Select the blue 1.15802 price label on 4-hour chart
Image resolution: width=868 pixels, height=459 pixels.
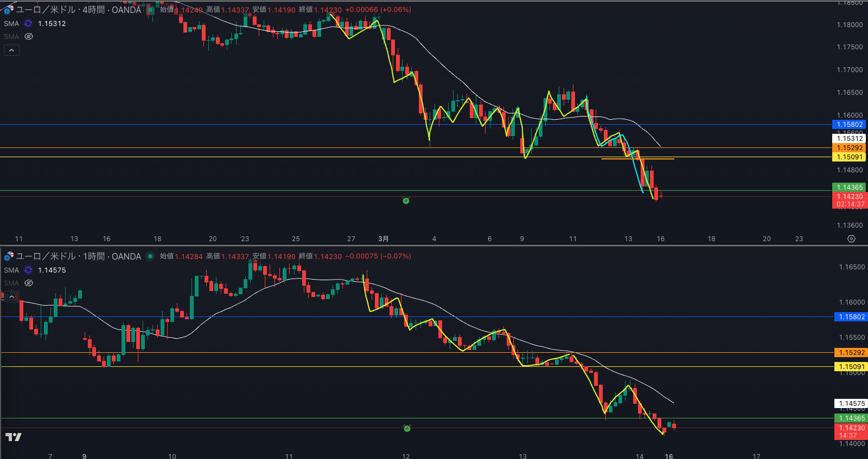pyautogui.click(x=850, y=125)
